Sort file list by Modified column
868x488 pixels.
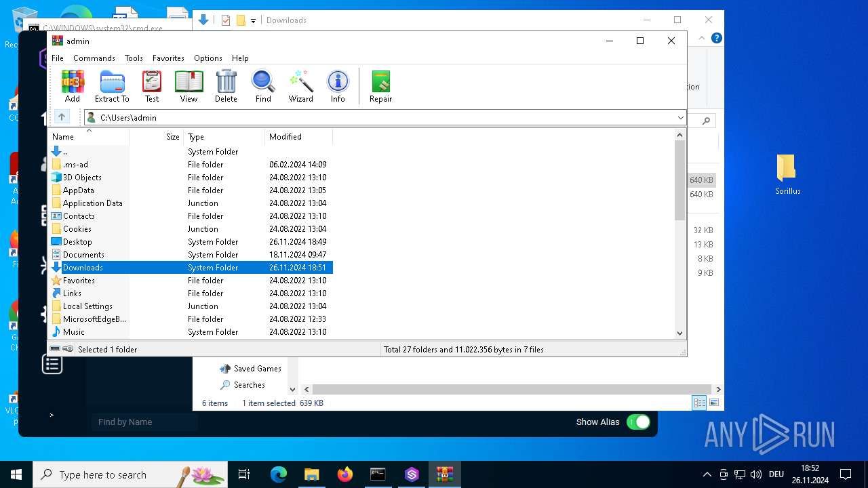click(x=299, y=137)
